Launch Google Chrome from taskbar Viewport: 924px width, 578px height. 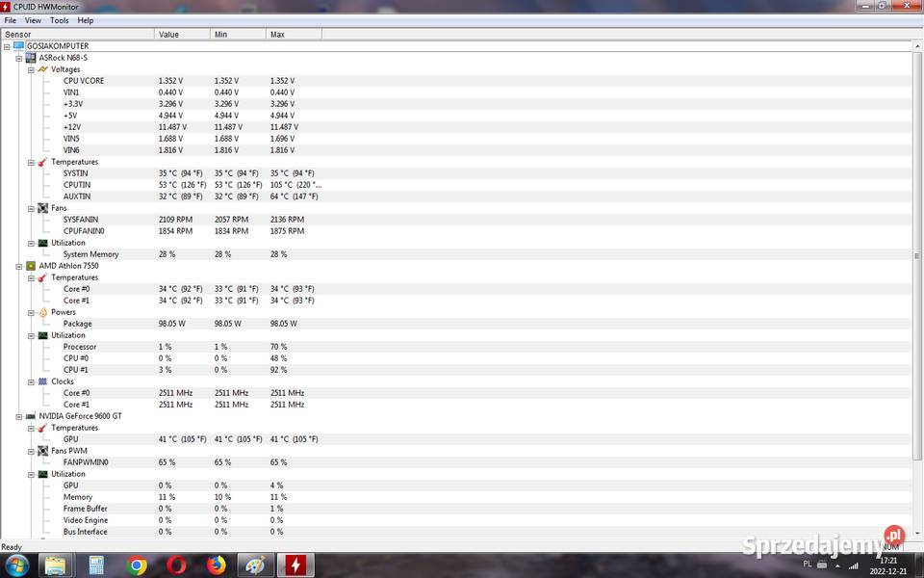point(136,565)
